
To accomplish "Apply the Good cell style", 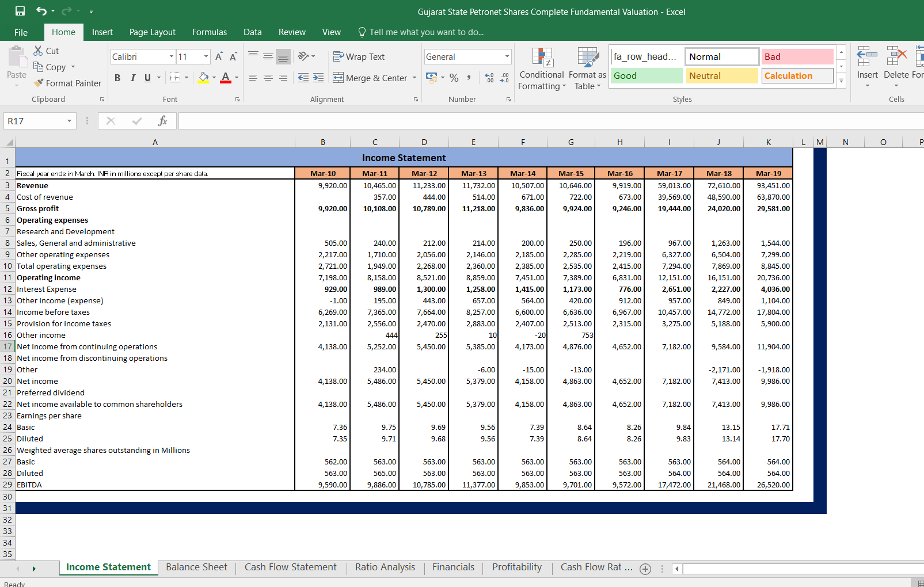I will [647, 75].
